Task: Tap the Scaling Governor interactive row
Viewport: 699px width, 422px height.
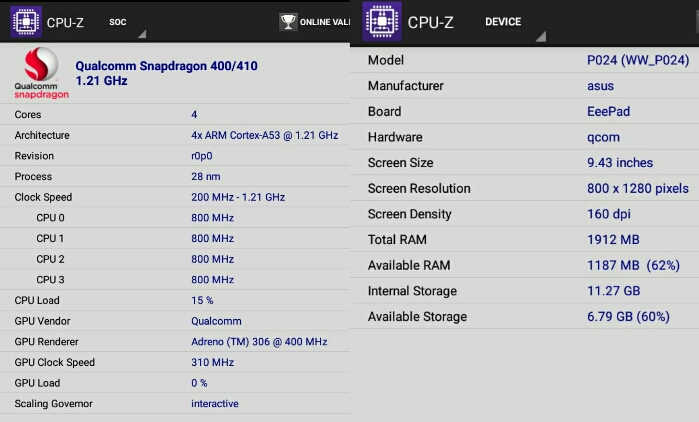Action: (x=175, y=404)
